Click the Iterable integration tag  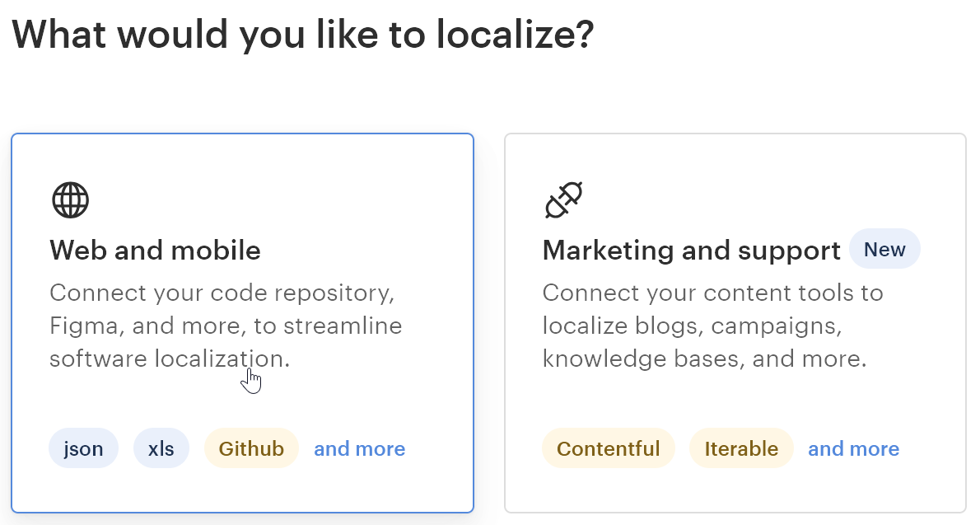[x=741, y=449]
